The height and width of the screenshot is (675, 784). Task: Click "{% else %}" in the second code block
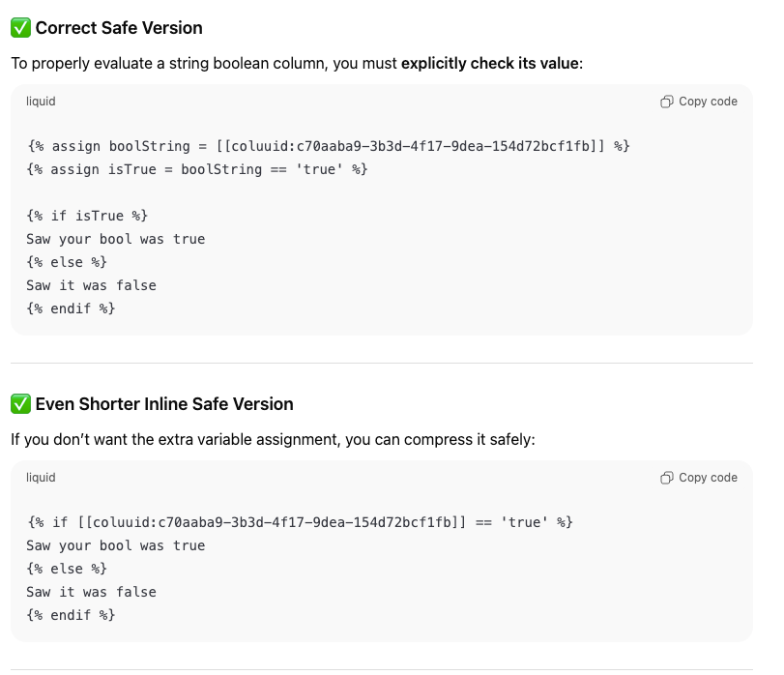[x=67, y=569]
